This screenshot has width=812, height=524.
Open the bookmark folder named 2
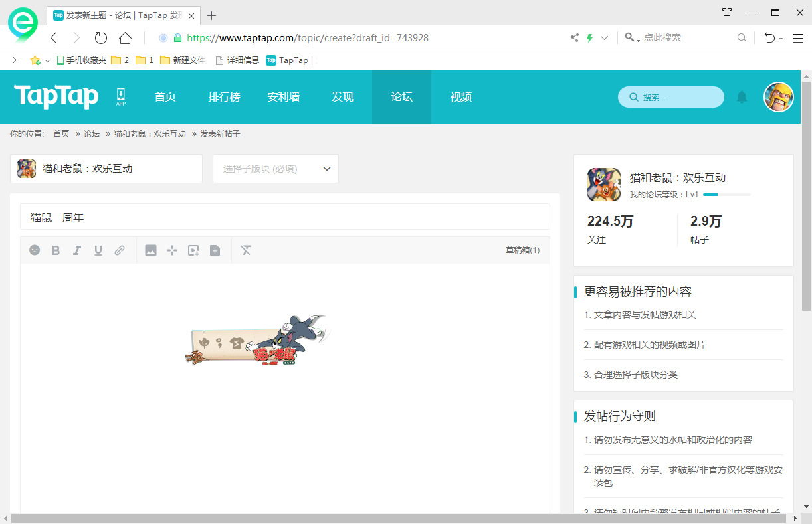click(120, 60)
